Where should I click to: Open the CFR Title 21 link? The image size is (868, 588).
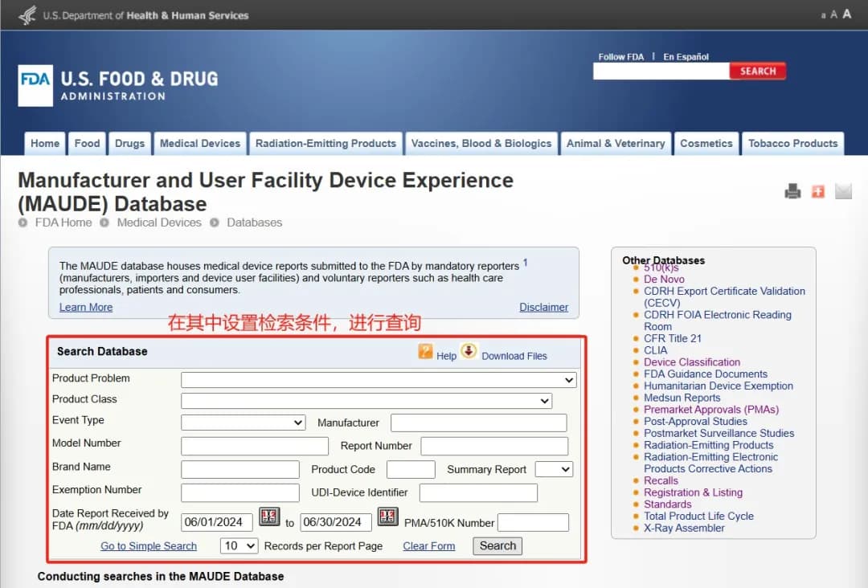(673, 338)
